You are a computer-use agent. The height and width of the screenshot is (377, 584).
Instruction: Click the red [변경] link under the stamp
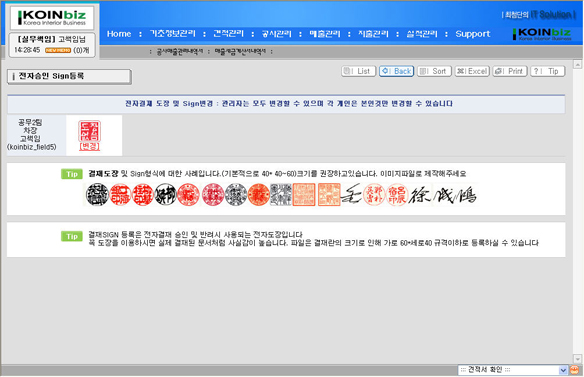89,146
